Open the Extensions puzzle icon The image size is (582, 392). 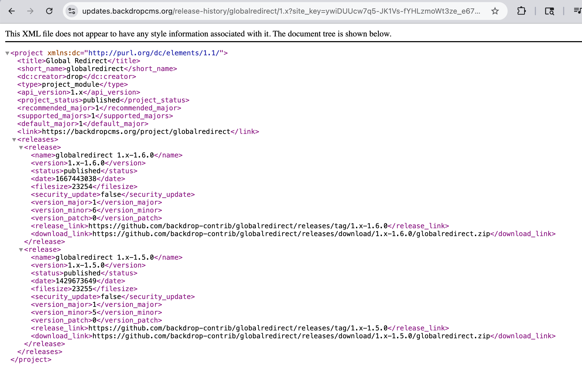(x=521, y=11)
